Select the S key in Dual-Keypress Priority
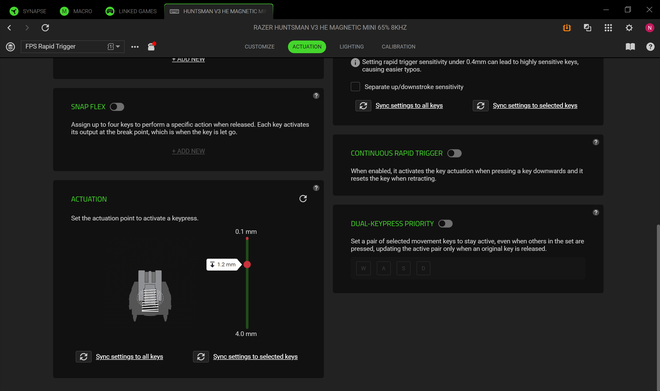 [403, 268]
